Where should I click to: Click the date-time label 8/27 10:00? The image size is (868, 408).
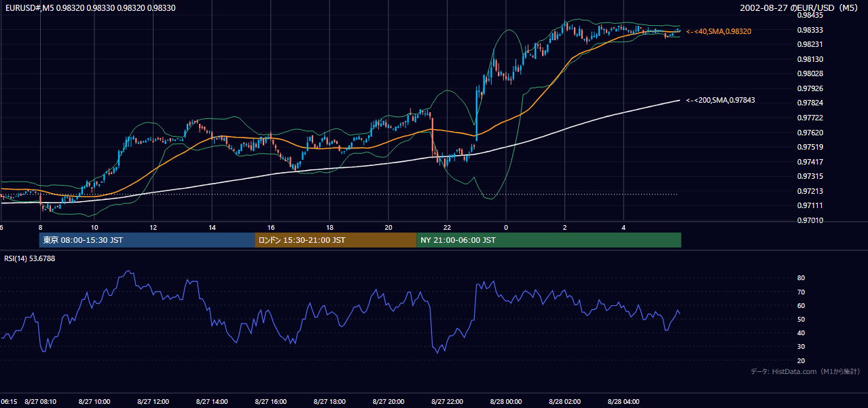(x=94, y=402)
